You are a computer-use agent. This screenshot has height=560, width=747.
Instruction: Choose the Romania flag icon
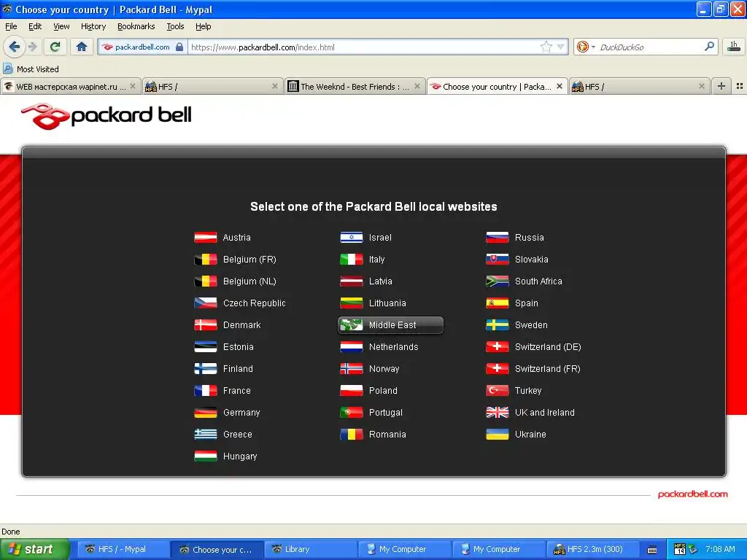[351, 435]
